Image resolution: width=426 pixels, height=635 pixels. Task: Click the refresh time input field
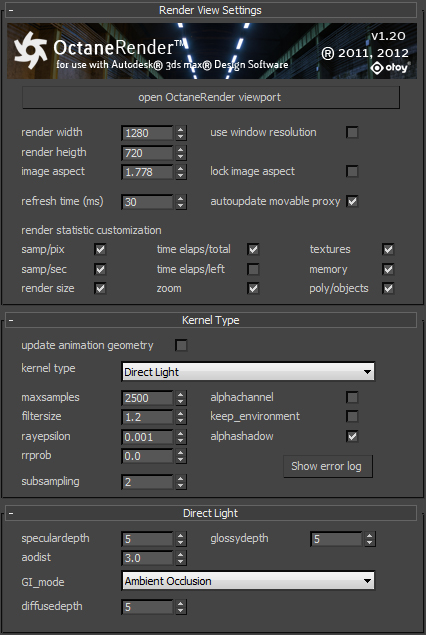click(x=147, y=202)
